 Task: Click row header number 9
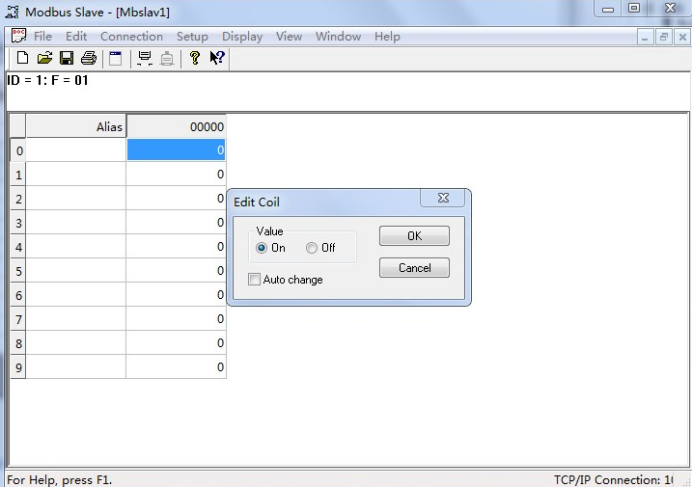point(18,367)
